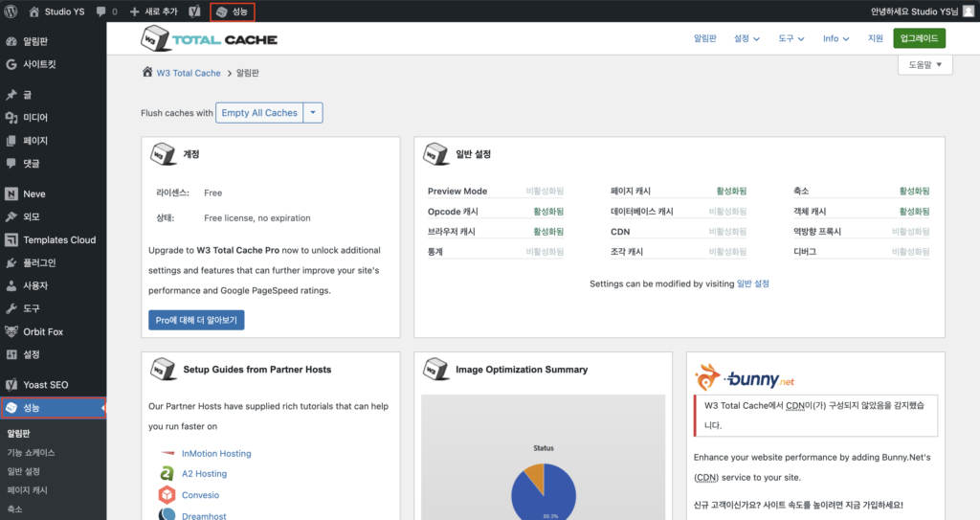Click Preview Mode status label
Viewport: 980px width, 520px height.
545,191
